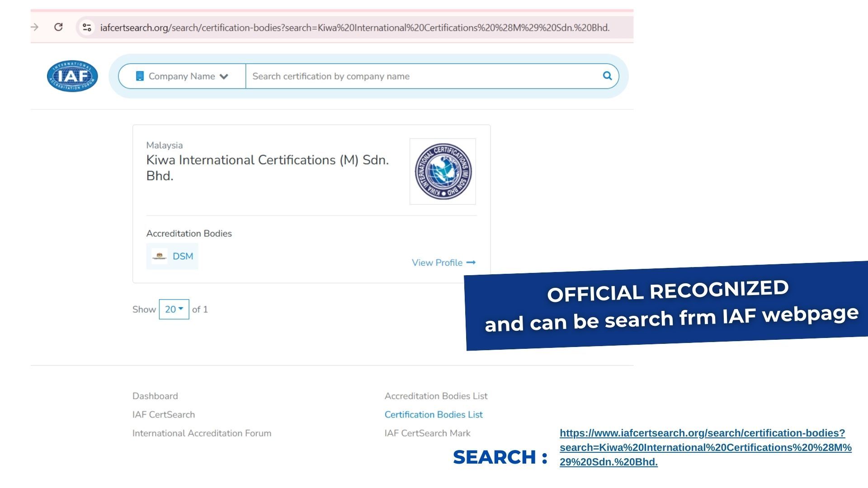Image resolution: width=868 pixels, height=488 pixels.
Task: Click the DSM accreditation body badge
Action: tap(172, 256)
